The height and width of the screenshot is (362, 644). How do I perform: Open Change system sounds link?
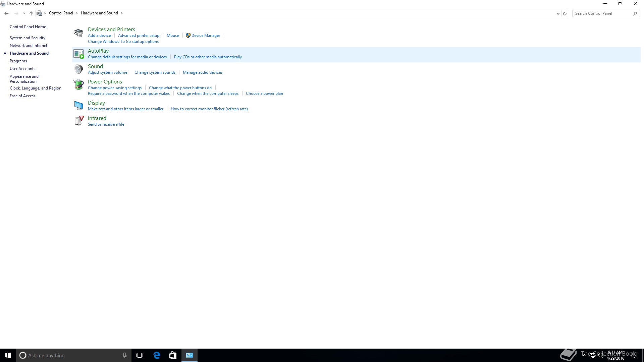(155, 72)
